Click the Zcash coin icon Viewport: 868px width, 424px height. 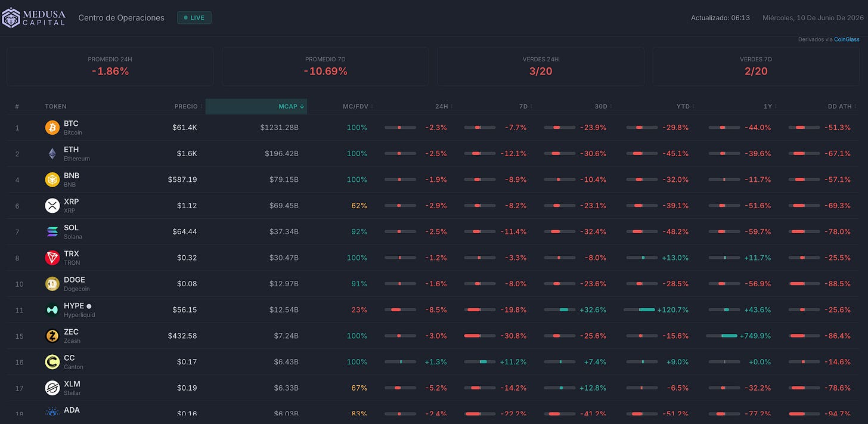click(52, 336)
